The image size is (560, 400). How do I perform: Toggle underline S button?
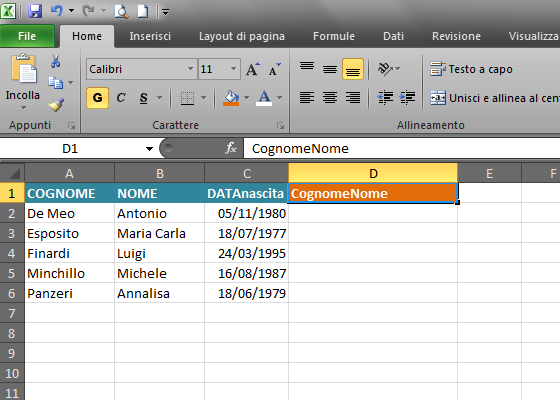[x=144, y=98]
